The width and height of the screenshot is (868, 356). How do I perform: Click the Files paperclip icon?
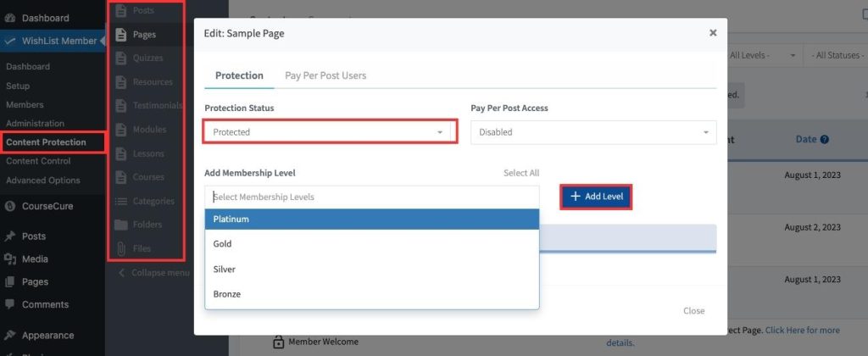pyautogui.click(x=120, y=248)
